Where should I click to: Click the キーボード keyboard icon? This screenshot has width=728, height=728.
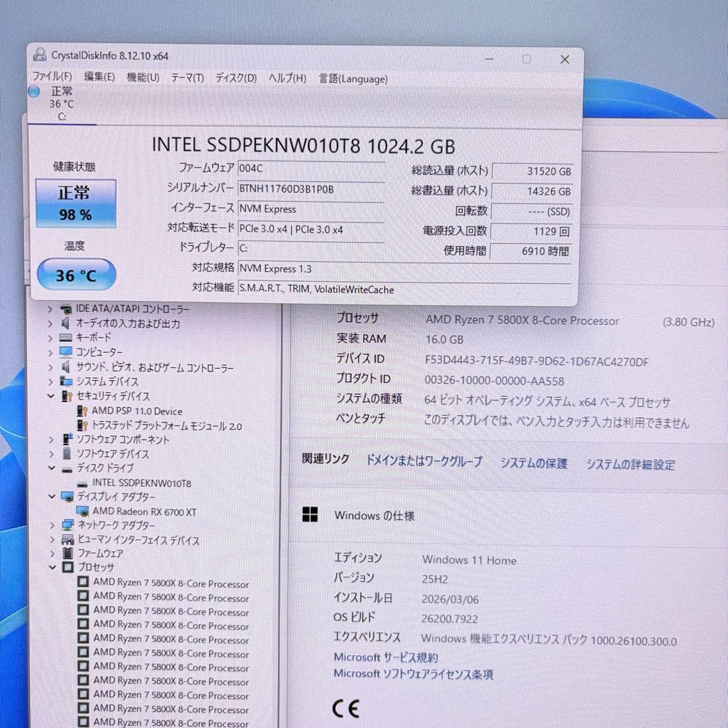coord(66,338)
